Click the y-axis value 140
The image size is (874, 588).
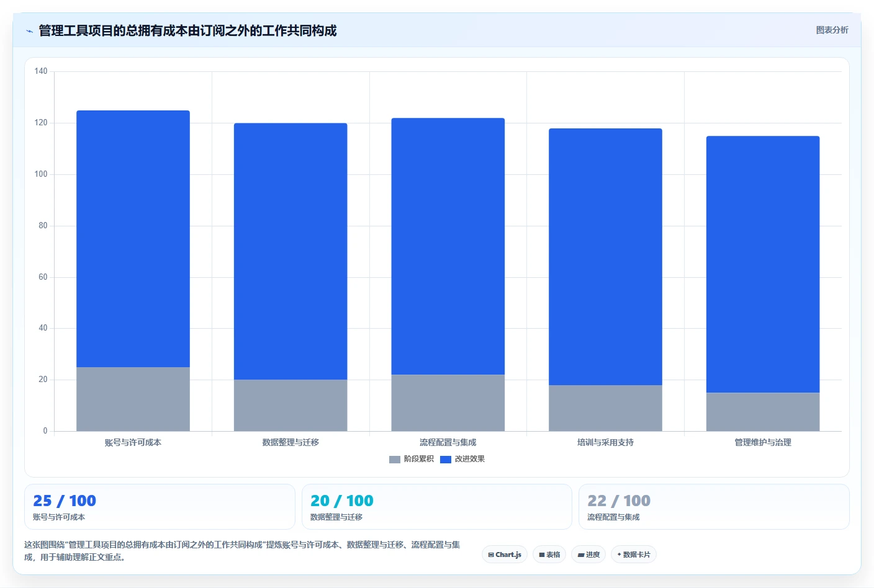click(41, 71)
